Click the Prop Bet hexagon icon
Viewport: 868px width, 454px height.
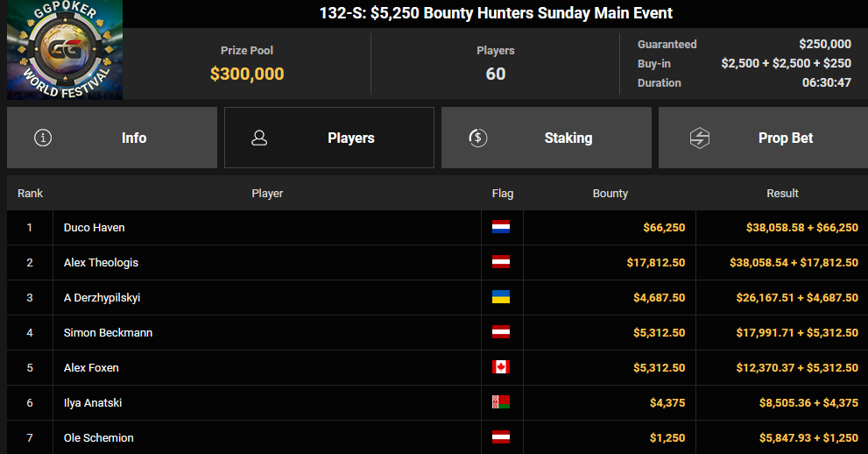click(699, 138)
